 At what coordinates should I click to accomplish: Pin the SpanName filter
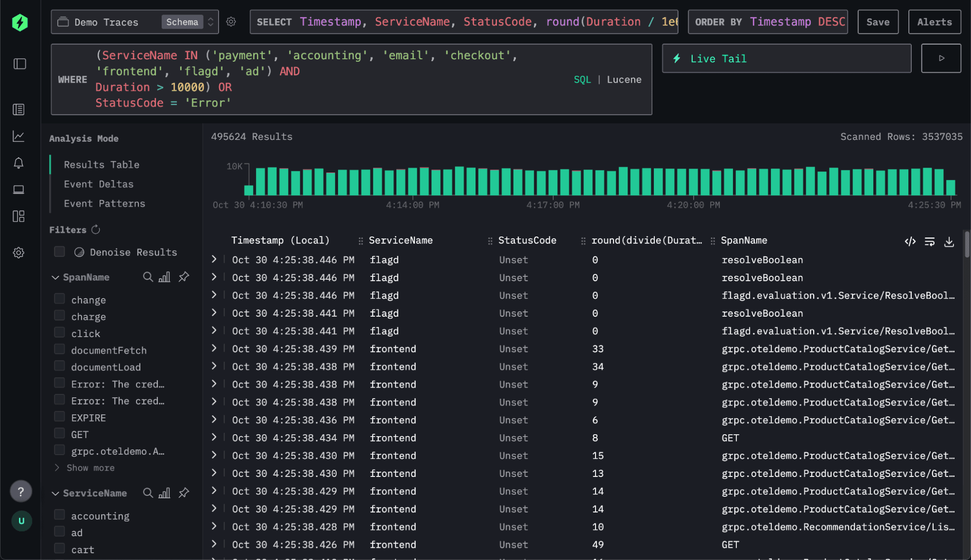(x=184, y=277)
